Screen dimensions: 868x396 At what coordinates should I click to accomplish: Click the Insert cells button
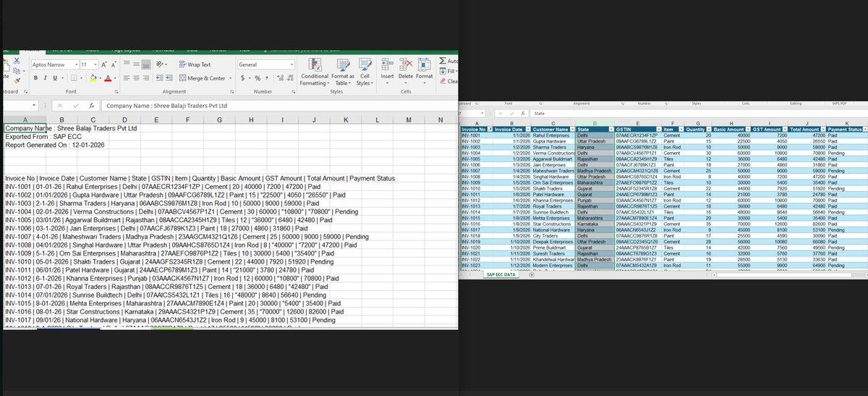coord(387,72)
